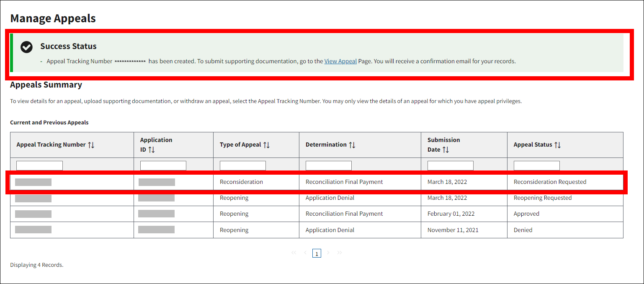The image size is (644, 284).
Task: Focus the Determination filter input
Action: pyautogui.click(x=328, y=165)
